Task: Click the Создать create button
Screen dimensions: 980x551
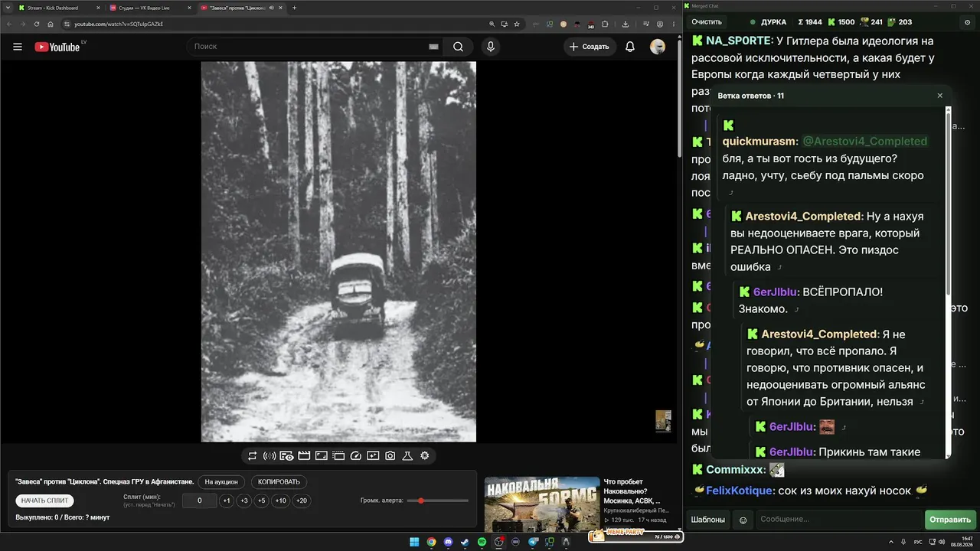Action: 590,47
